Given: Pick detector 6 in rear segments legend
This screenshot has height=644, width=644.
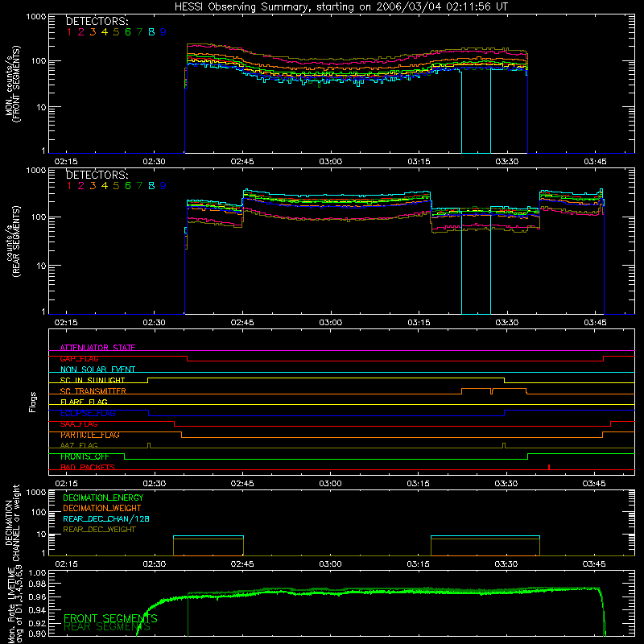Looking at the screenshot, I should (128, 186).
